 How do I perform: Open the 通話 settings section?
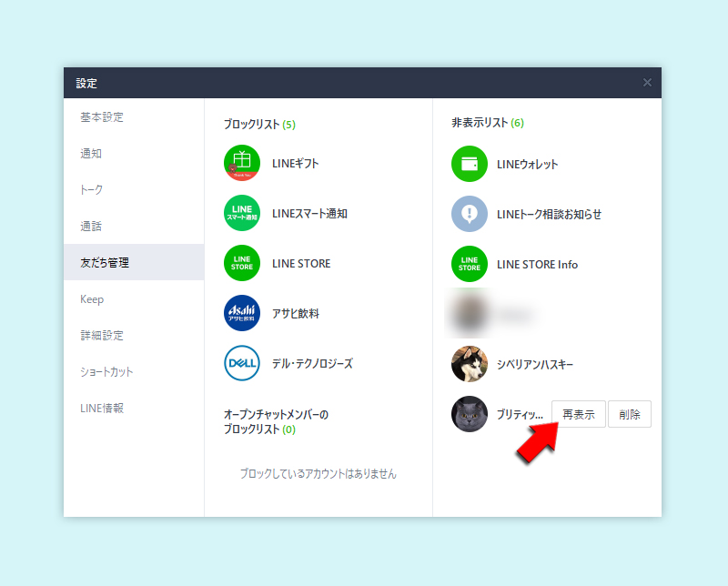click(x=94, y=226)
